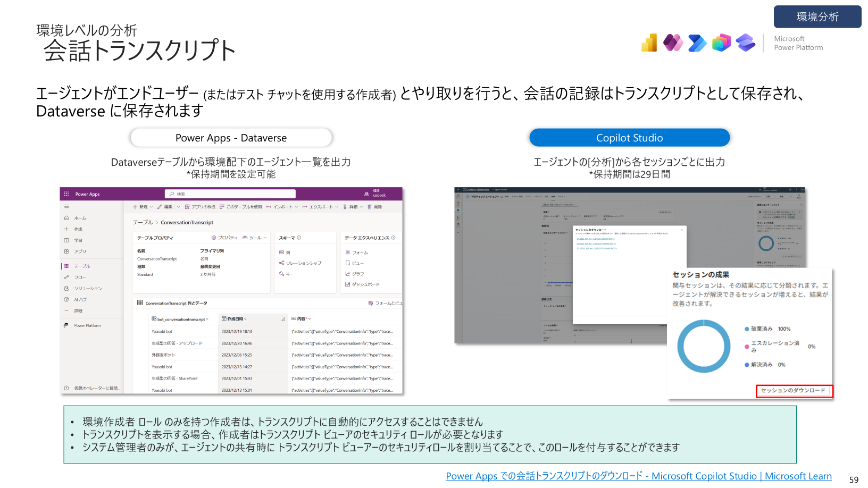The image size is (868, 488).
Task: Open グラフ under data experiences
Action: click(355, 274)
